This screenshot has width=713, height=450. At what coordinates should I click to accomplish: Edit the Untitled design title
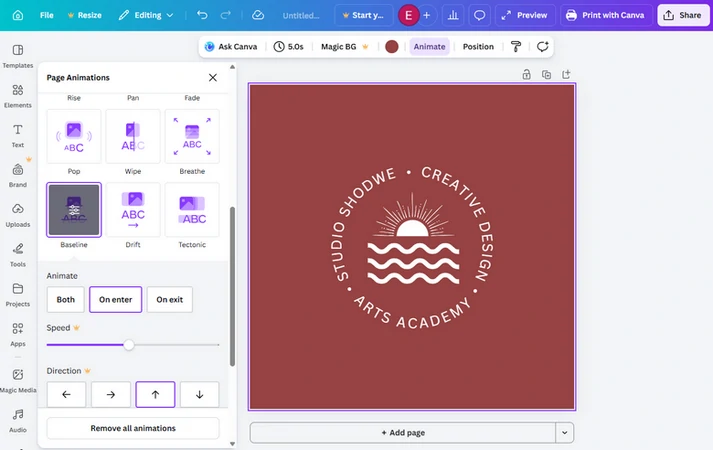pos(301,15)
